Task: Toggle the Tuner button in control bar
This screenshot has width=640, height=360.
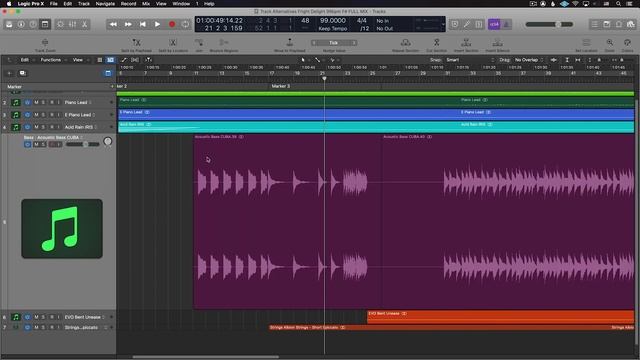Action: pos(467,24)
